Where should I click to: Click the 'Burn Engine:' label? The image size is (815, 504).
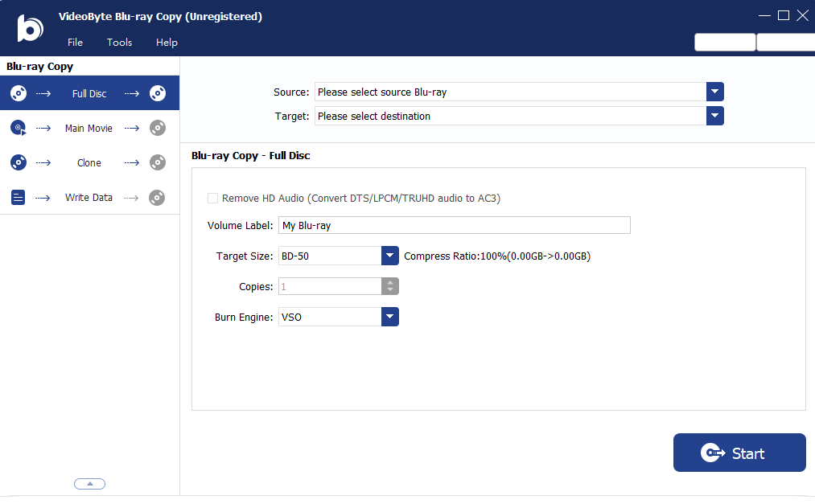pos(244,318)
